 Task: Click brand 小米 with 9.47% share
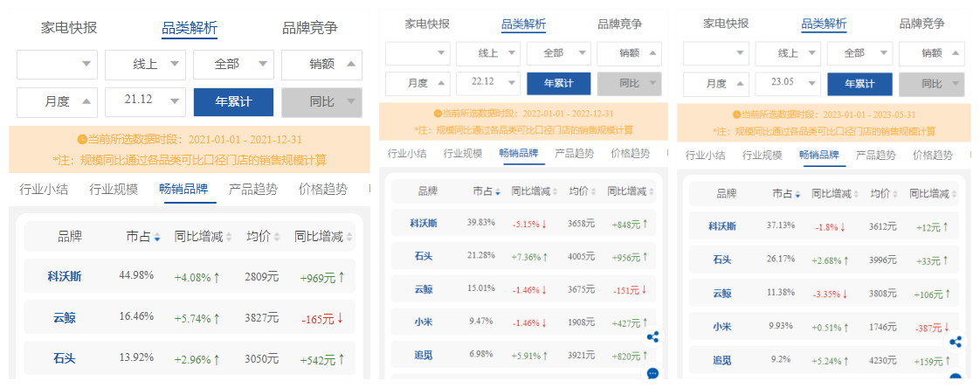423,322
